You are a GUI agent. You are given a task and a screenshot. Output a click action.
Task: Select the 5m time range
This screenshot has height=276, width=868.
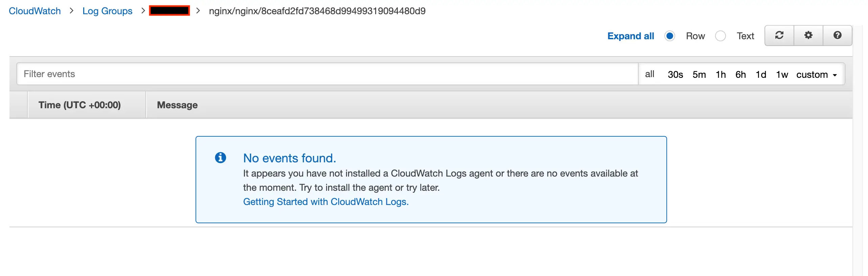point(699,74)
